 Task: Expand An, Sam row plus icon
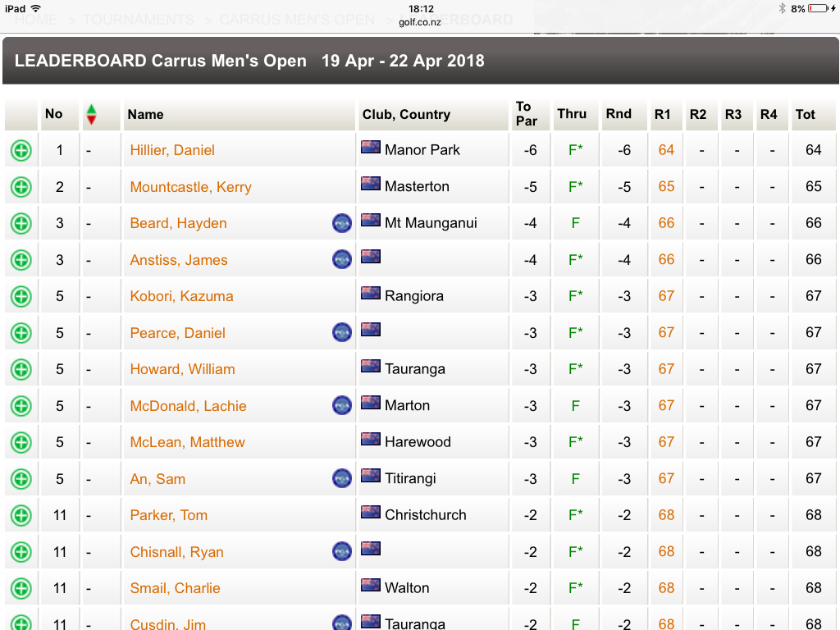(x=21, y=479)
